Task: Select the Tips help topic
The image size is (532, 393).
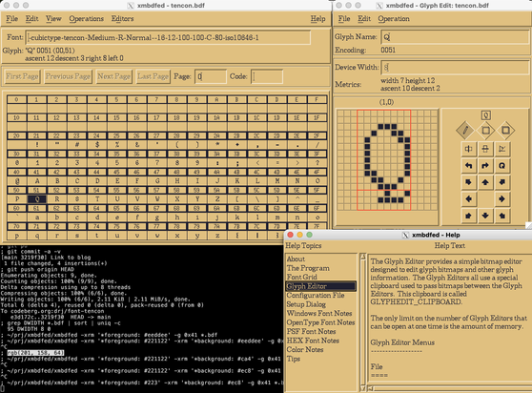Action: coord(293,359)
